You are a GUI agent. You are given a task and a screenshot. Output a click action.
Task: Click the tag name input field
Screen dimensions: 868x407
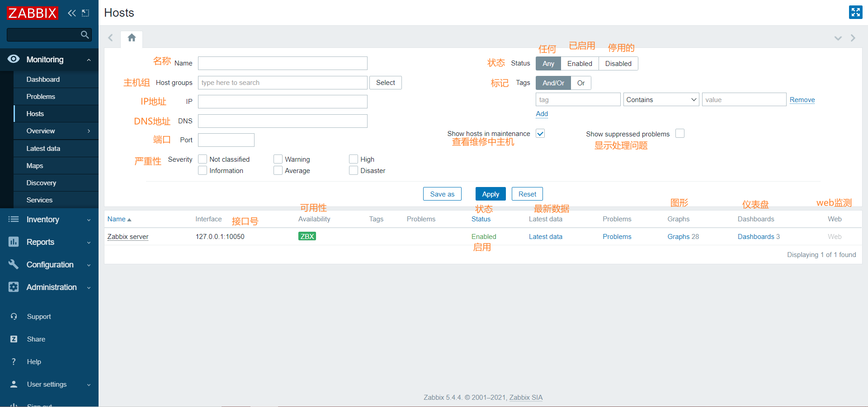(578, 99)
